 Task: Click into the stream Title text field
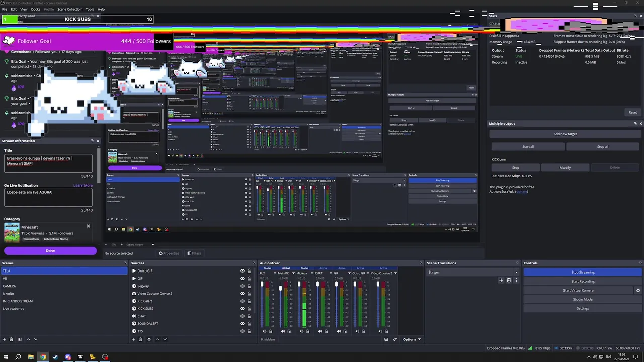pyautogui.click(x=48, y=163)
